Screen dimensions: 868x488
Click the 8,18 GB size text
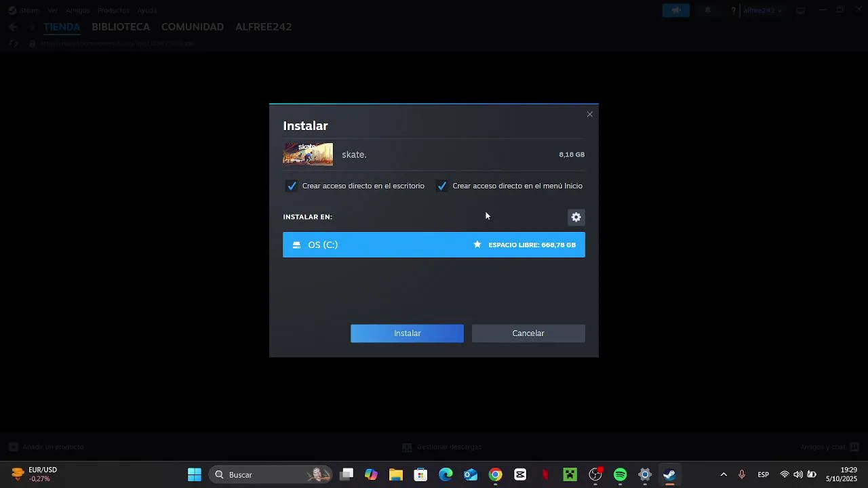[x=572, y=155]
